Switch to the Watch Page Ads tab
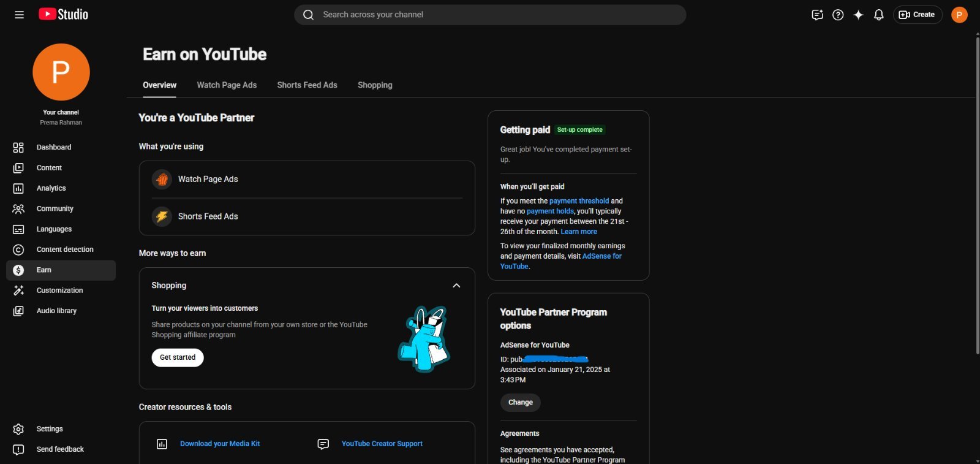 [227, 85]
